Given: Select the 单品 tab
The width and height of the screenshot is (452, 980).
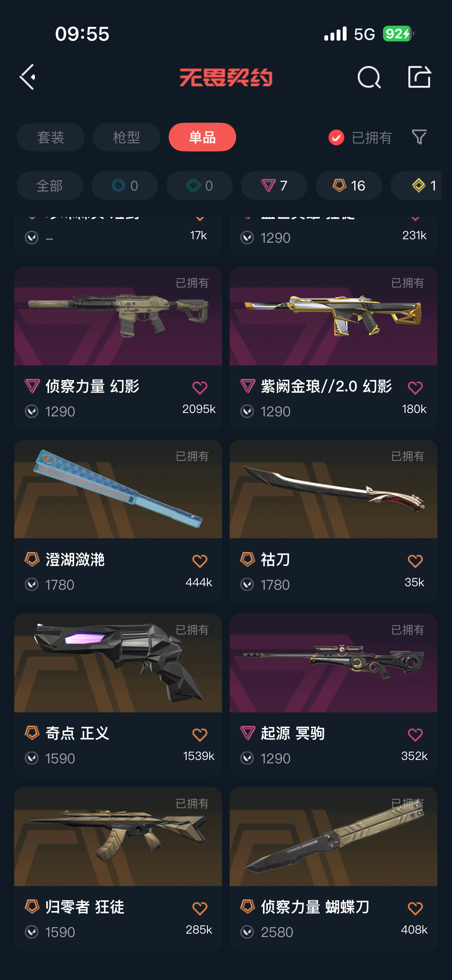Looking at the screenshot, I should click(x=202, y=137).
